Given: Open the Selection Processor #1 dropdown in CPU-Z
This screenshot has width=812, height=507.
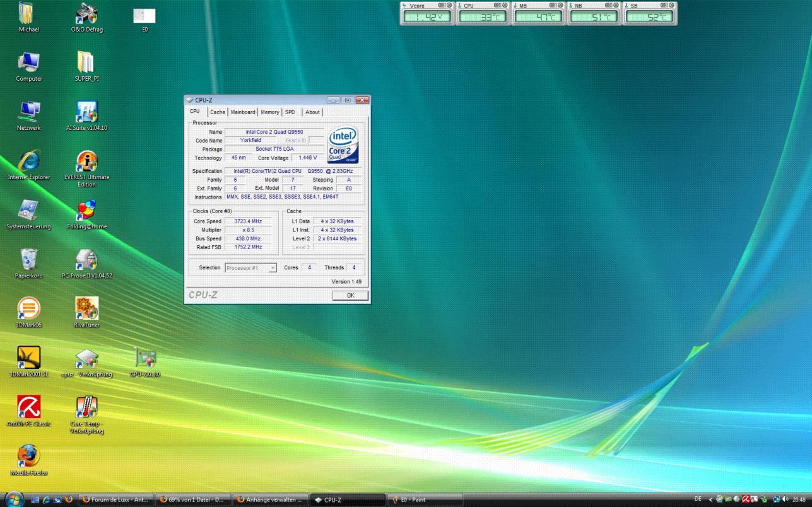Looking at the screenshot, I should (251, 268).
